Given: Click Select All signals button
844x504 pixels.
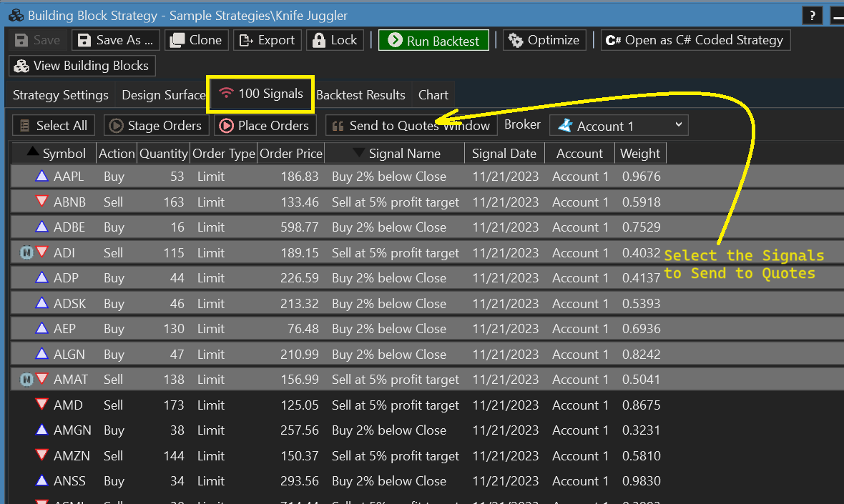Looking at the screenshot, I should (54, 126).
